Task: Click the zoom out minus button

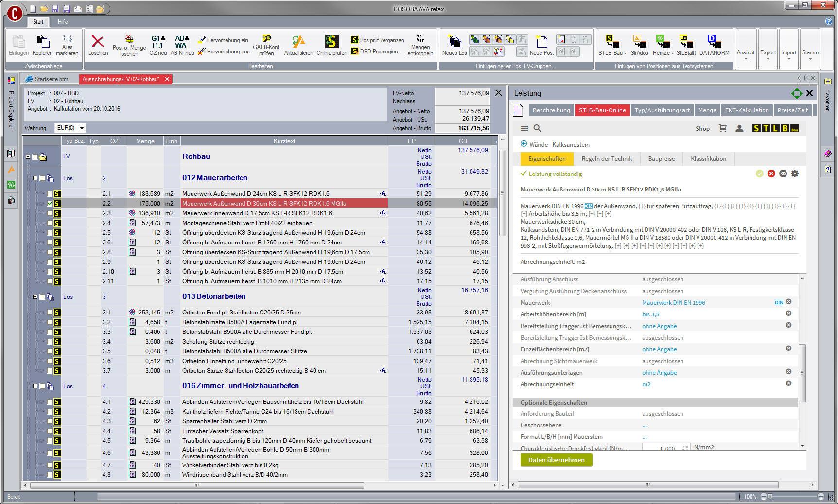Action: [763, 496]
